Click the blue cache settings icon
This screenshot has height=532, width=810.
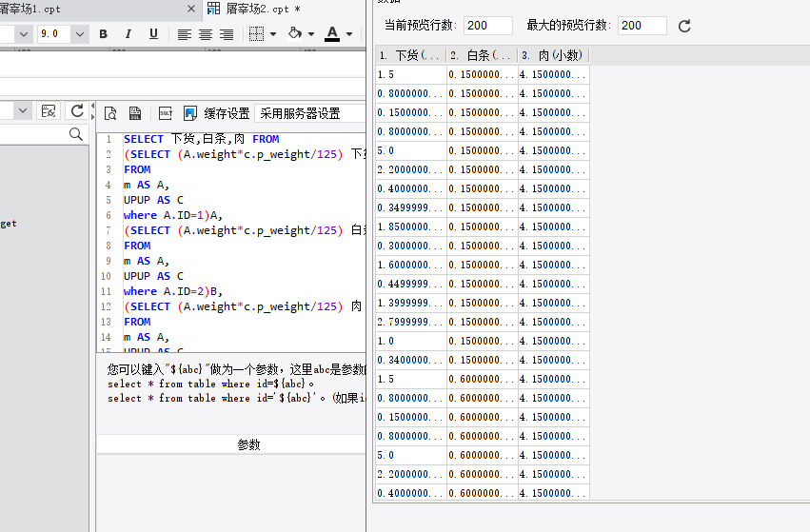point(190,113)
